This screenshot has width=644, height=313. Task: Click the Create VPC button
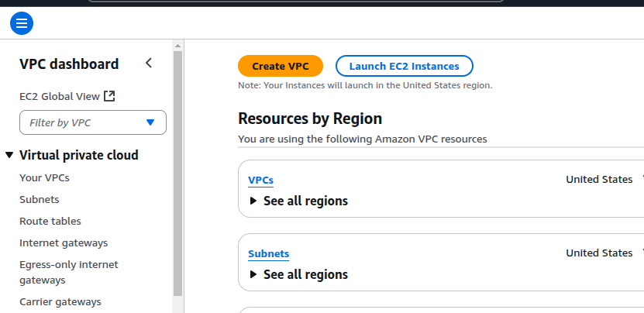[280, 66]
